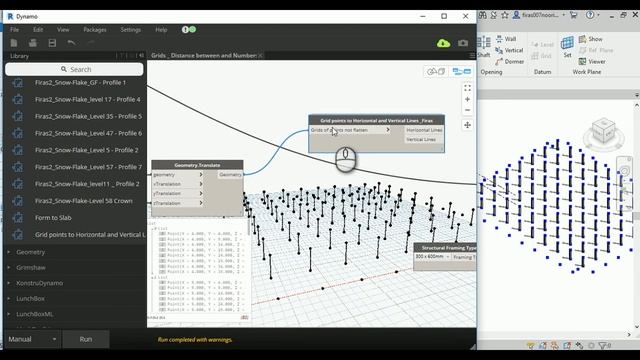Click the Undo arrow in Dynamo toolbar
The height and width of the screenshot is (360, 640).
click(x=71, y=42)
